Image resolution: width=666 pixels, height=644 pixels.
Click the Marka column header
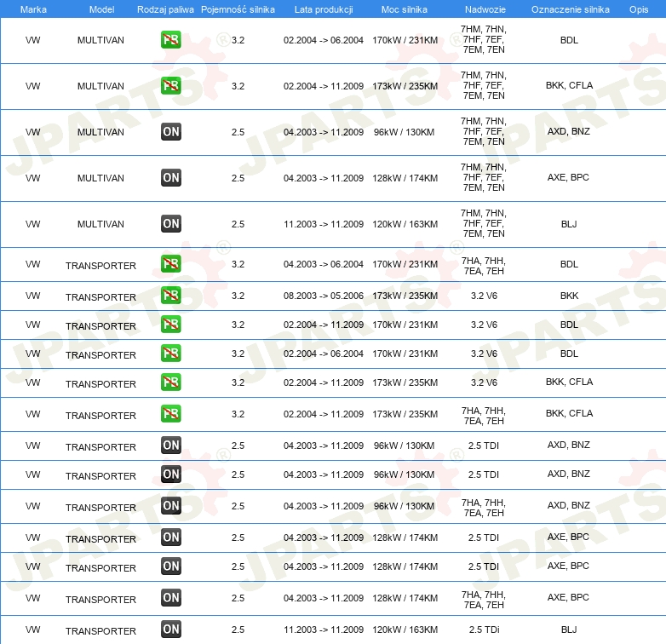tap(33, 9)
